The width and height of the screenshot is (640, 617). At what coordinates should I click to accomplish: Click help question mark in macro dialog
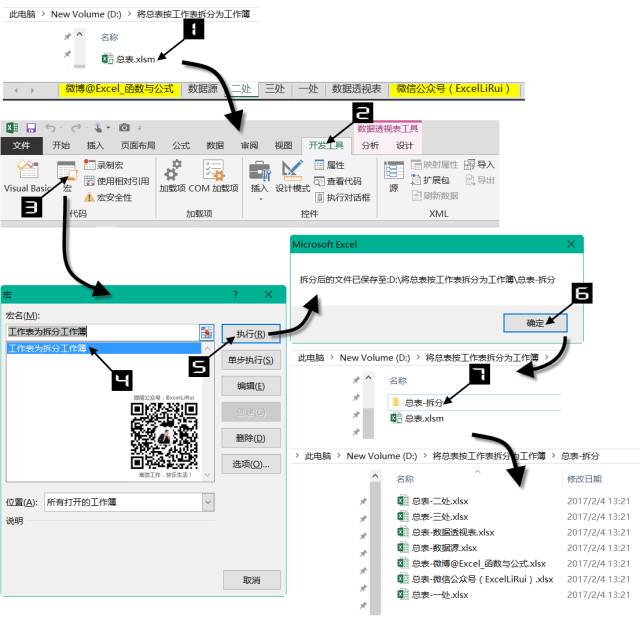236,294
